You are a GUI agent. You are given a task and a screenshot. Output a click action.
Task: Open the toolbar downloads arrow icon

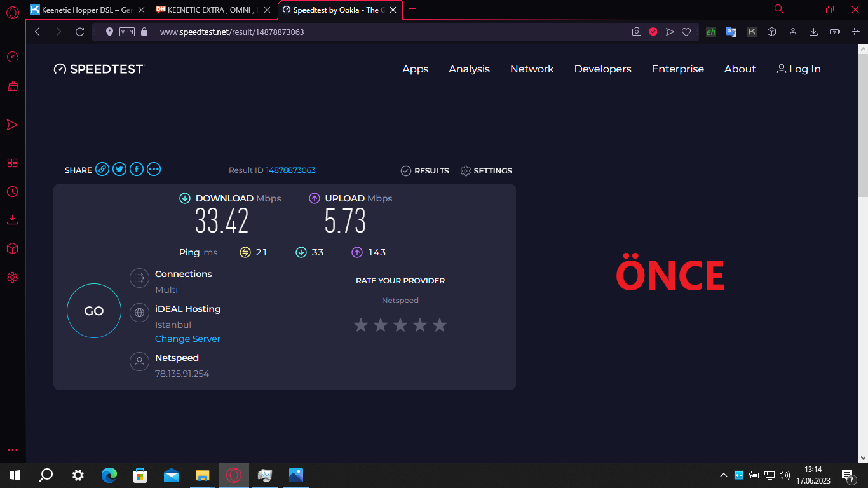(813, 32)
